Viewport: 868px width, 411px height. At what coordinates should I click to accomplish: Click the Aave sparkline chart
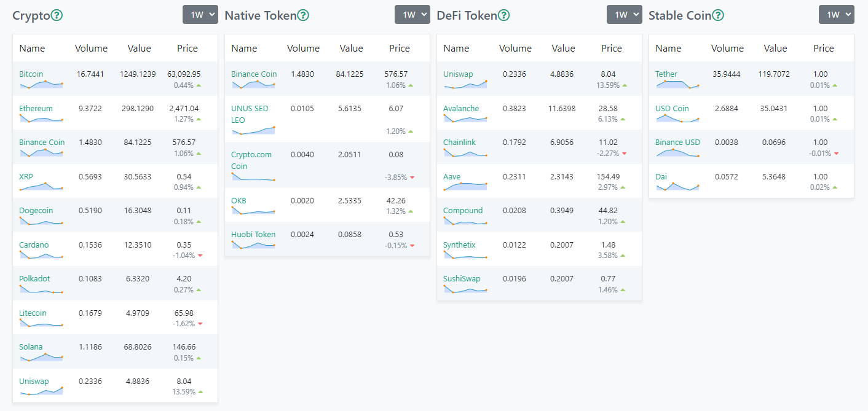465,187
